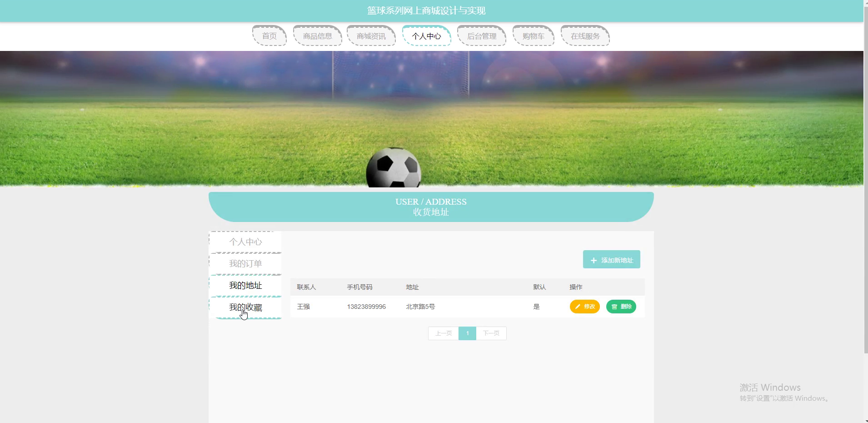Click the 删除 button for 王强

point(621,307)
